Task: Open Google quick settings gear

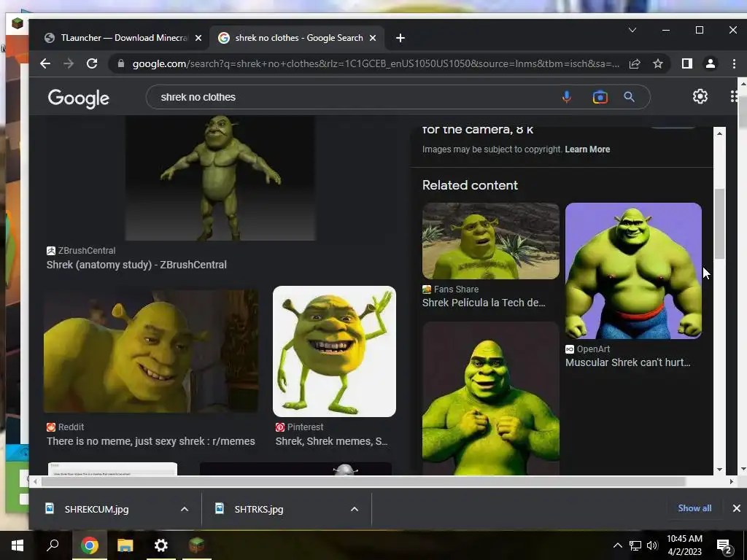Action: (x=700, y=97)
